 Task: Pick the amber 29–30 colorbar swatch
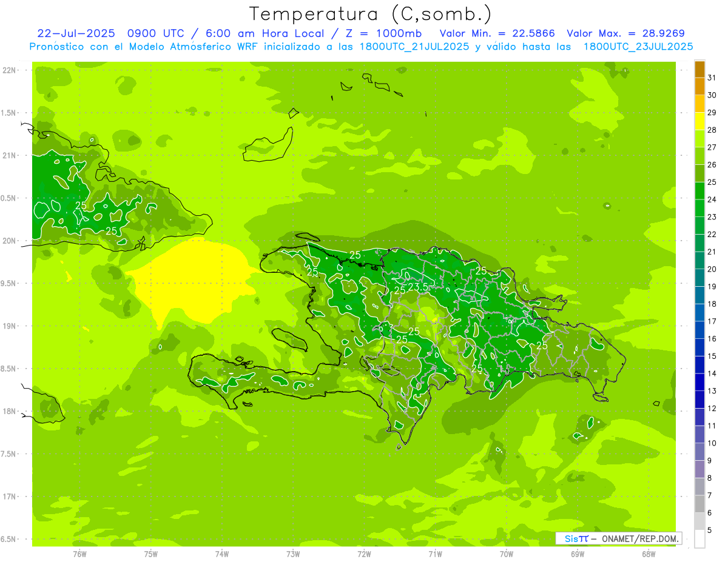(699, 104)
